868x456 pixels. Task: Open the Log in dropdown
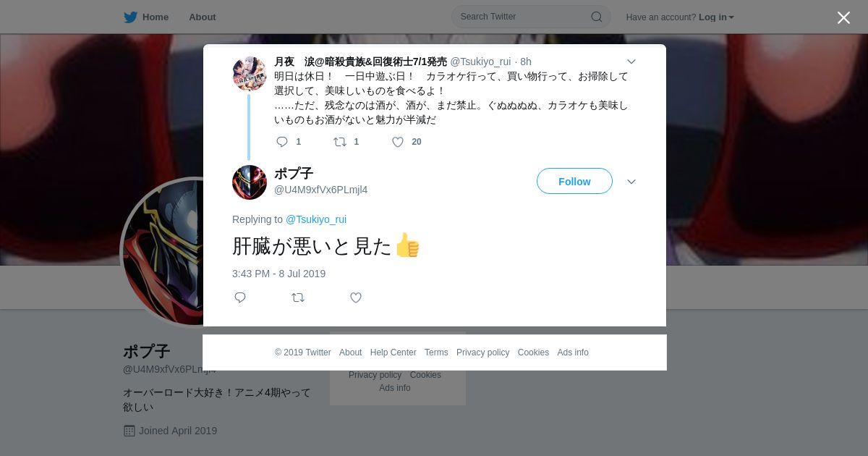716,17
